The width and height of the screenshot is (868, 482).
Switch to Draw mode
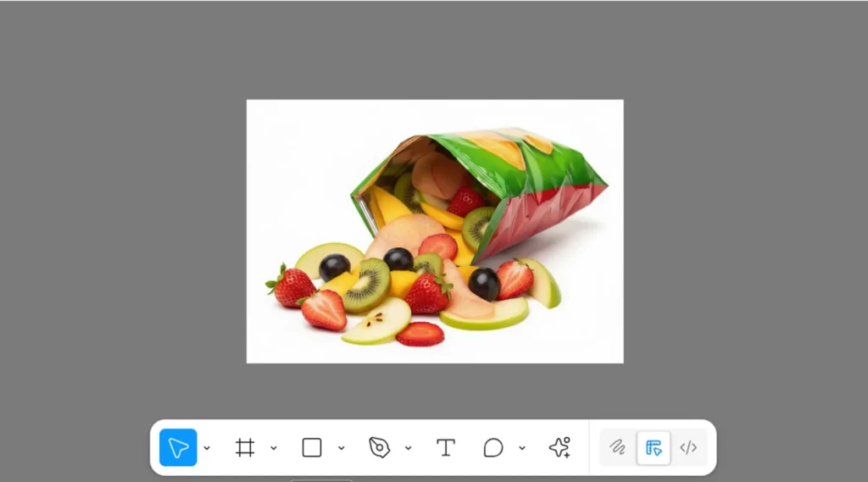point(618,447)
